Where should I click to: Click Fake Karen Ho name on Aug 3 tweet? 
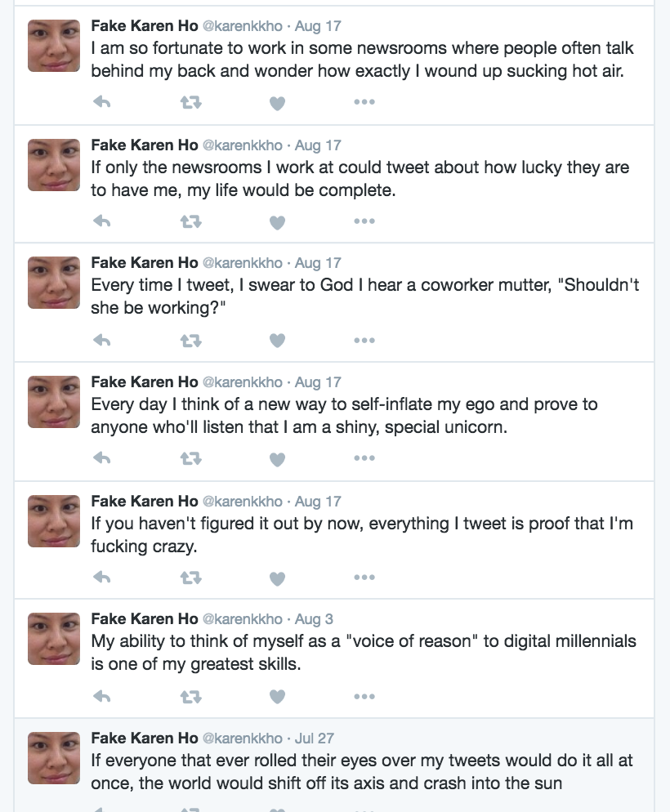click(145, 619)
